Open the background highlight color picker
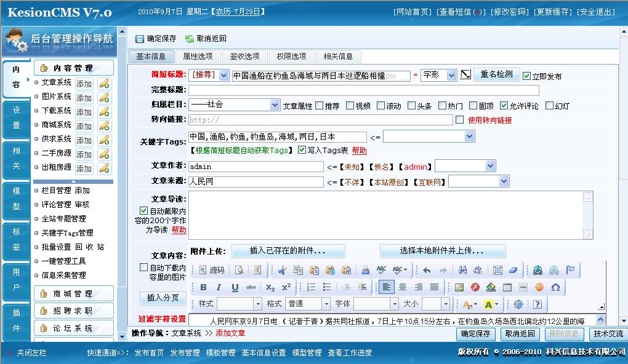 tap(491, 305)
